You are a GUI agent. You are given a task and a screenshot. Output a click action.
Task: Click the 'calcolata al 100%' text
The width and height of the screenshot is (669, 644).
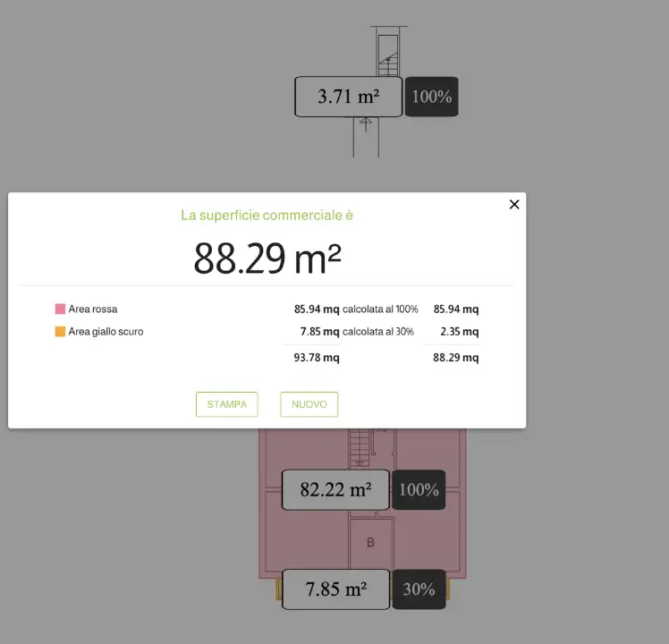(380, 309)
